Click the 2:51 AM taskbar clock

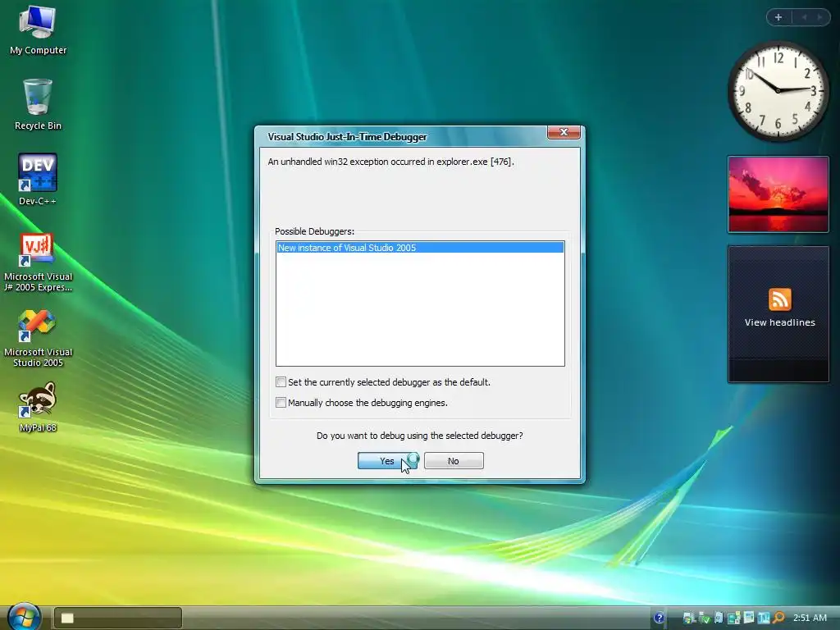(810, 618)
